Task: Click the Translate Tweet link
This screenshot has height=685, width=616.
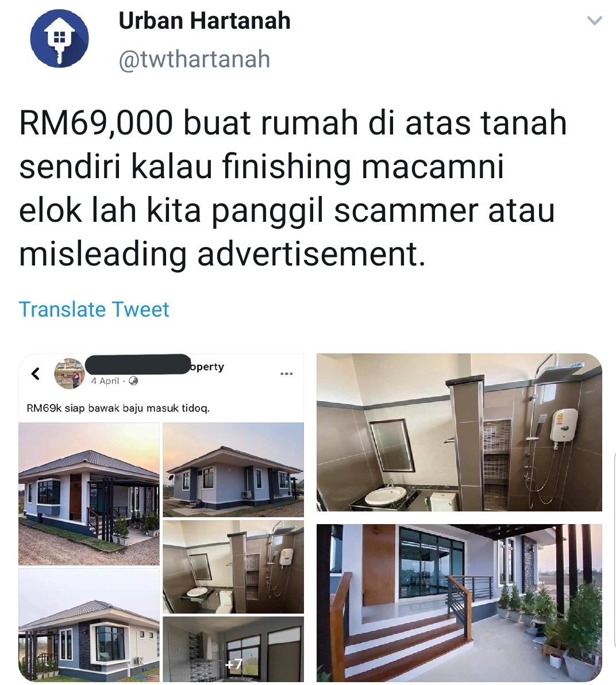Action: (x=94, y=309)
